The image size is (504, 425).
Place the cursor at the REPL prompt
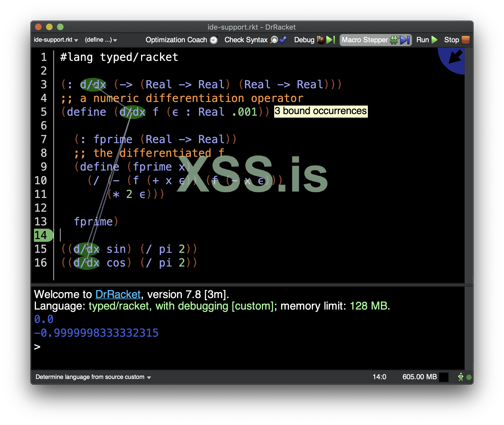tap(44, 347)
